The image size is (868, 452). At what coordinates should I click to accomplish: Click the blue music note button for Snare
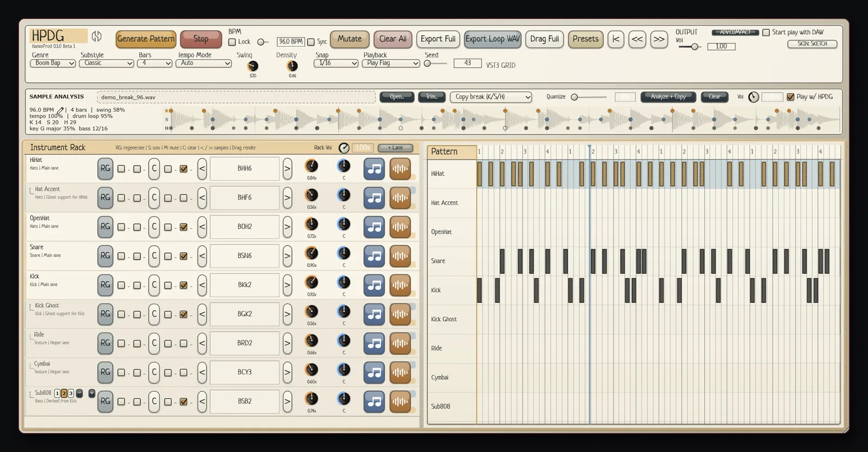tap(374, 256)
